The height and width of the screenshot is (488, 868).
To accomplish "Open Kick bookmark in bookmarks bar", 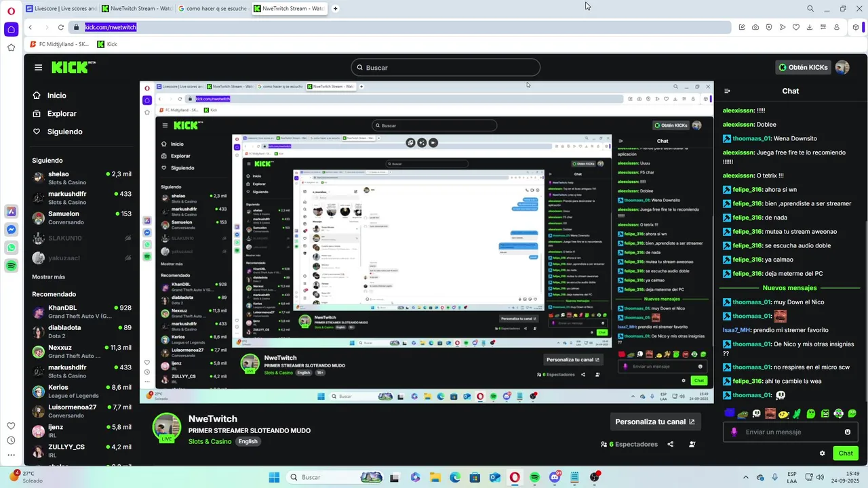I will (107, 44).
